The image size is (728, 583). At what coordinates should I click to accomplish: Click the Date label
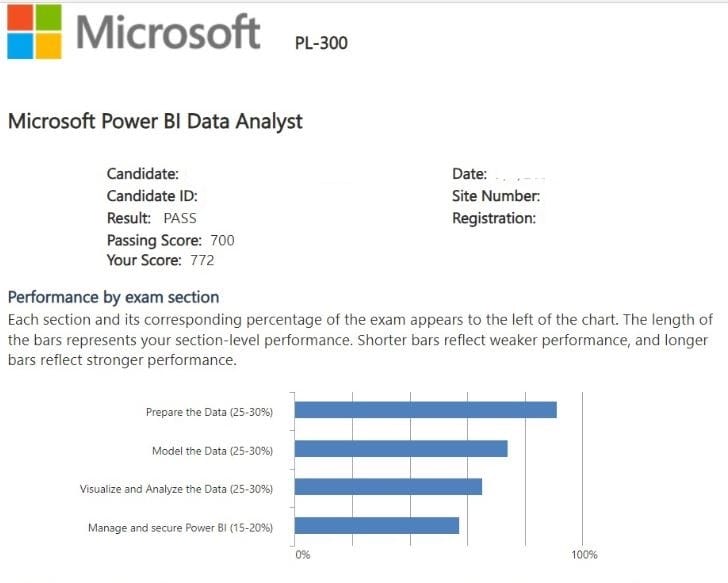tap(469, 174)
